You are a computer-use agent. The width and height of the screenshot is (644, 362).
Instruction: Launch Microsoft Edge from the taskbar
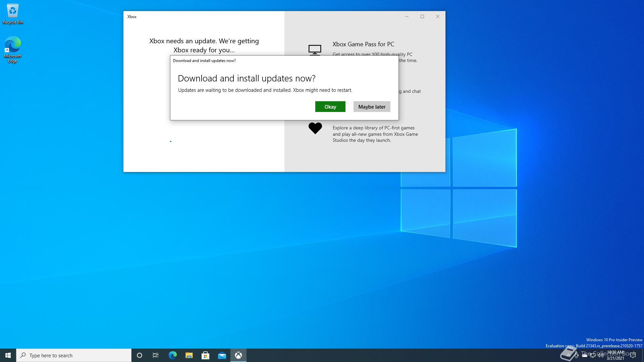click(x=172, y=355)
